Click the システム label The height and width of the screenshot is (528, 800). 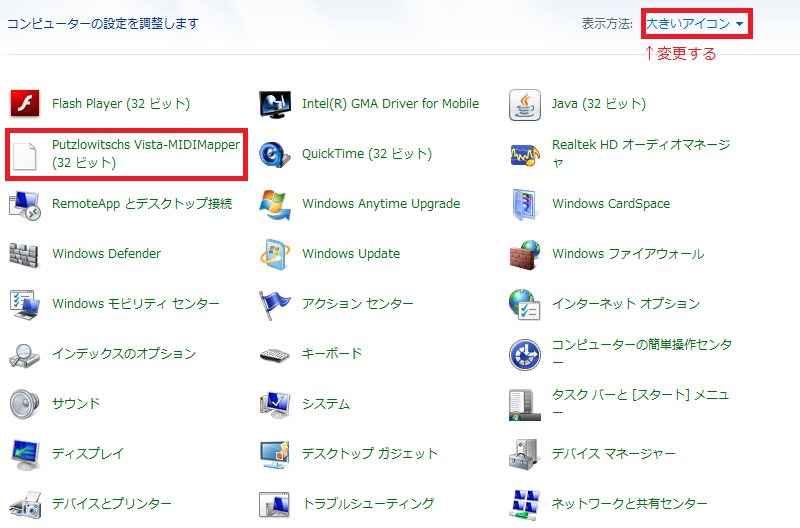click(x=326, y=404)
